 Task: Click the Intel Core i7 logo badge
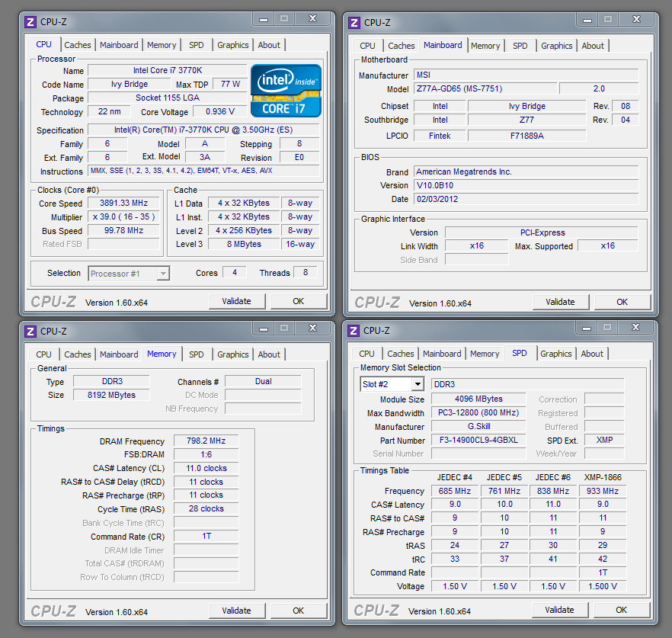click(286, 91)
